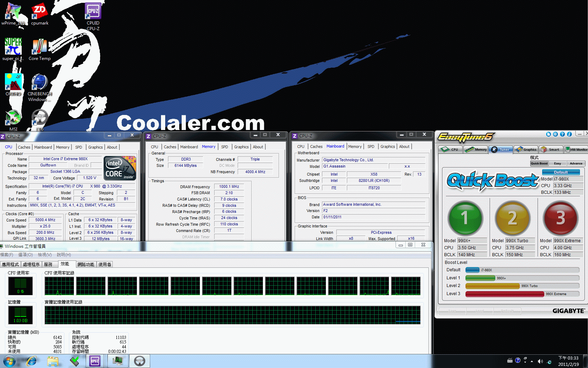
Task: Open the EasyTune6 Graphics tab
Action: (x=526, y=149)
